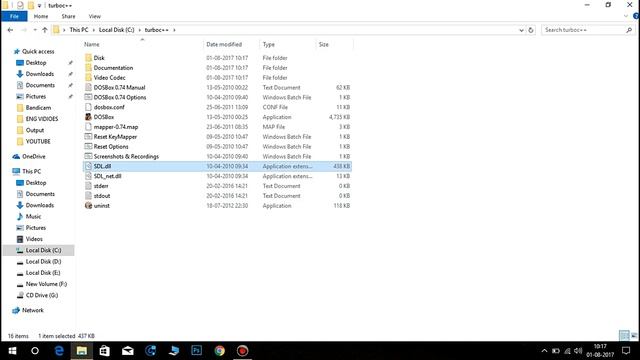Image resolution: width=640 pixels, height=360 pixels.
Task: Select mapper-0.74.map file
Action: click(x=116, y=127)
